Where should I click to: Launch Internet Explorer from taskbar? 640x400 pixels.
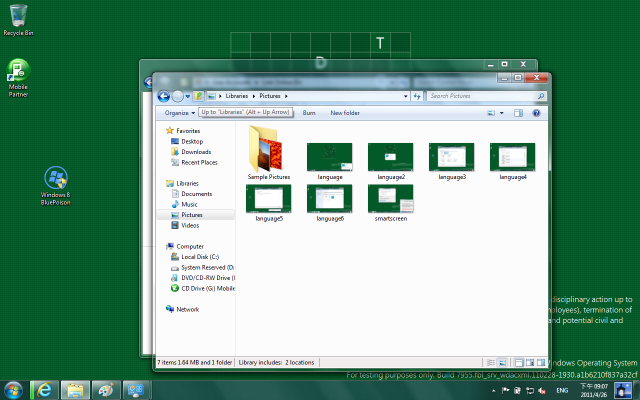click(x=44, y=391)
